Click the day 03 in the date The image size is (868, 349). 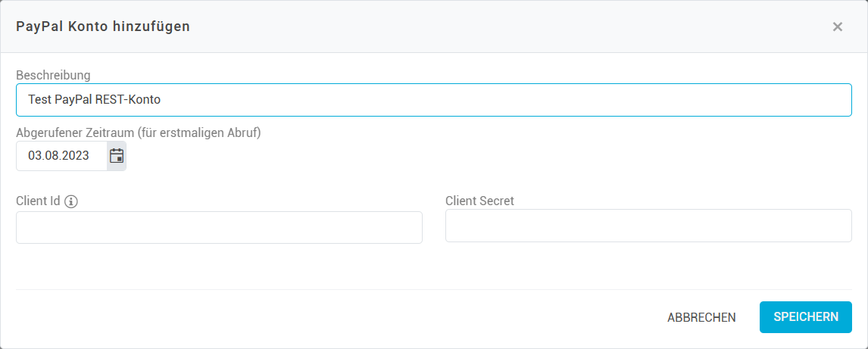click(x=35, y=156)
